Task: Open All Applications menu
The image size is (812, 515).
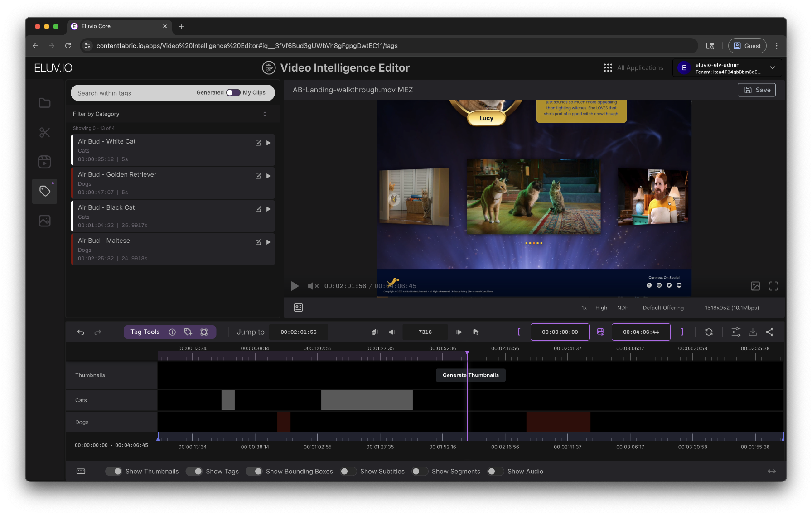Action: pyautogui.click(x=633, y=68)
